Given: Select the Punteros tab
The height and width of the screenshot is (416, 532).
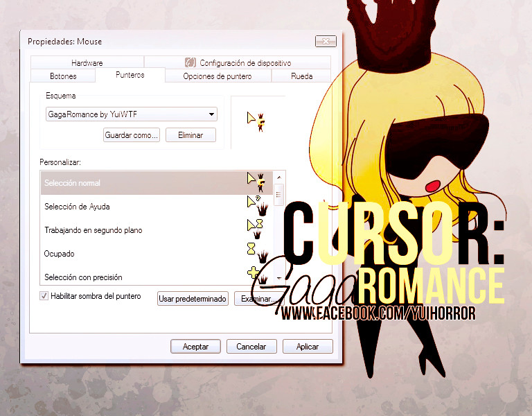Looking at the screenshot, I should pyautogui.click(x=130, y=75).
